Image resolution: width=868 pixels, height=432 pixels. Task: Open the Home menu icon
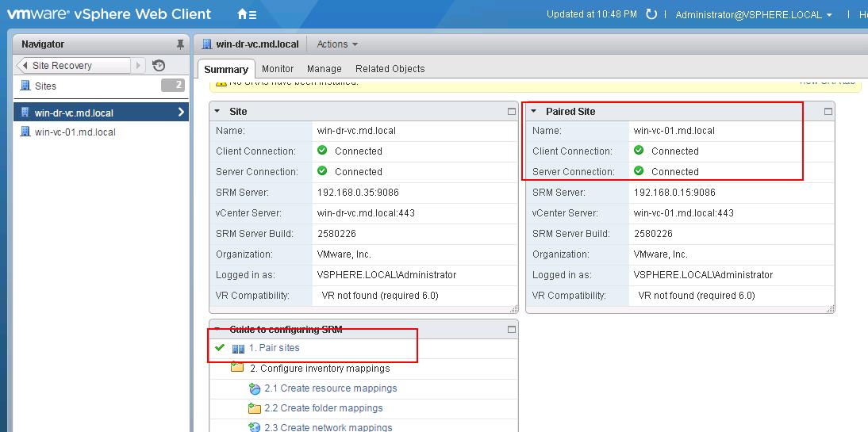click(x=246, y=14)
